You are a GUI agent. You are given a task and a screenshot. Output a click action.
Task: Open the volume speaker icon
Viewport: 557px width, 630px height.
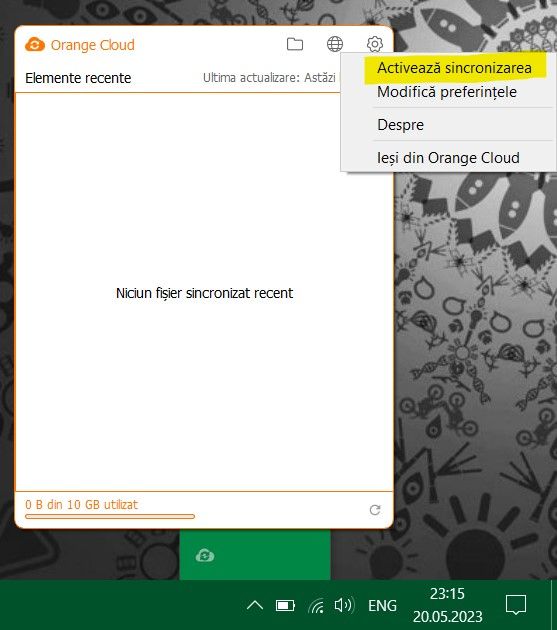point(344,605)
